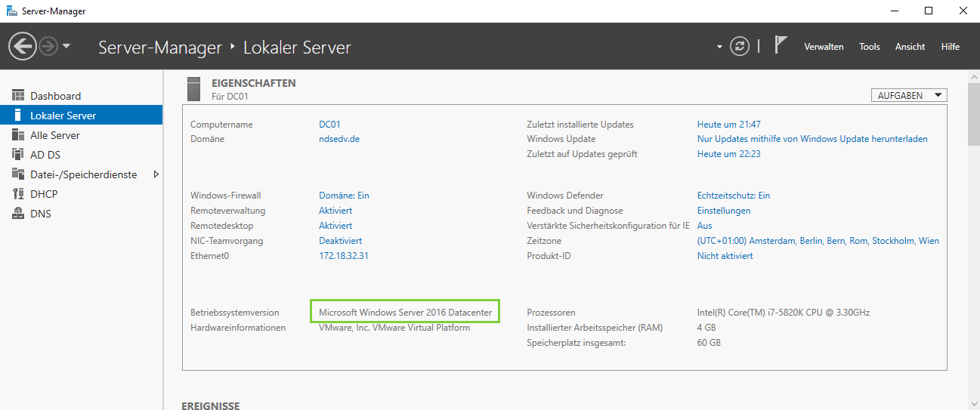
Task: Toggle Remotedesktop Aktiviert setting
Action: [335, 226]
